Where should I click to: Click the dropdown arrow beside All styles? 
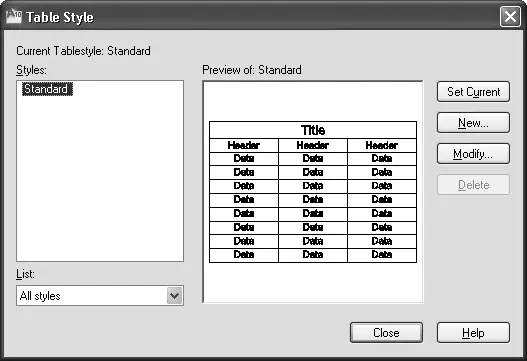click(174, 296)
